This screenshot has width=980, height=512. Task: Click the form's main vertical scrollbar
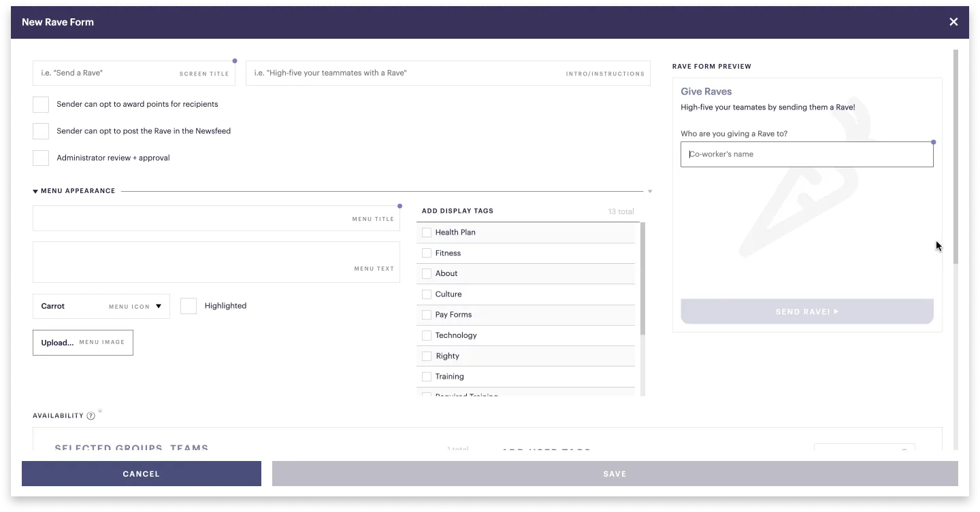(x=955, y=156)
